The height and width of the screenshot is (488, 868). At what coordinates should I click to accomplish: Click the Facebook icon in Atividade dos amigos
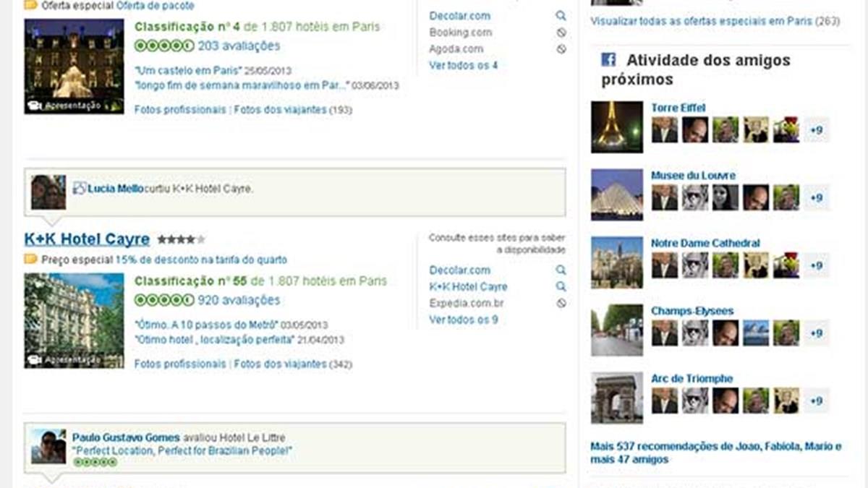click(x=609, y=60)
